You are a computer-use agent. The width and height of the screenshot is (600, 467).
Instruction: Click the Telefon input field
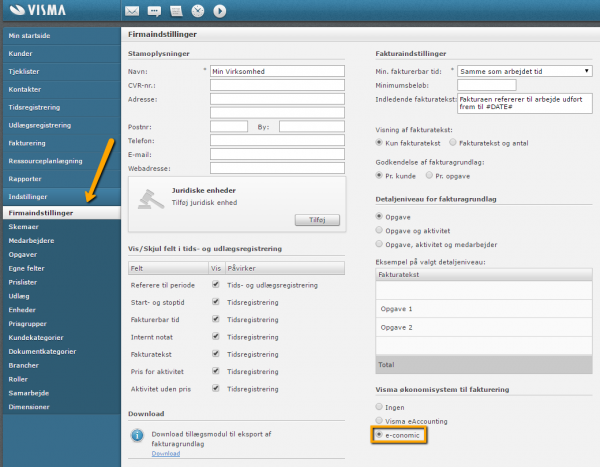[277, 140]
